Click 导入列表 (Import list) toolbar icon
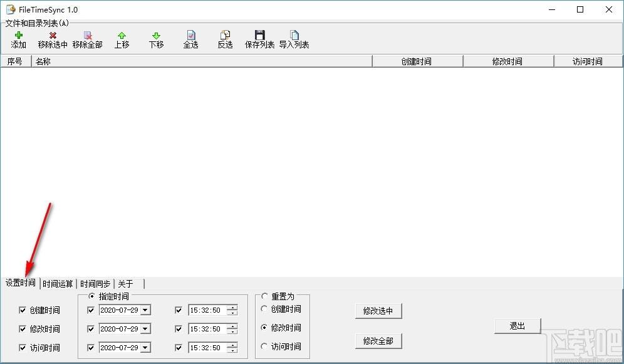 pos(294,35)
